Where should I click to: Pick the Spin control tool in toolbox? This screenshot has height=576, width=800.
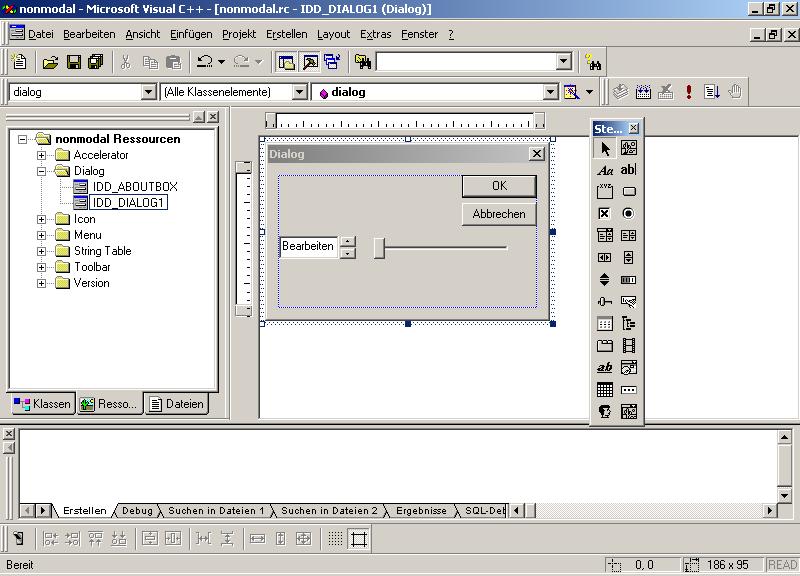[x=605, y=280]
